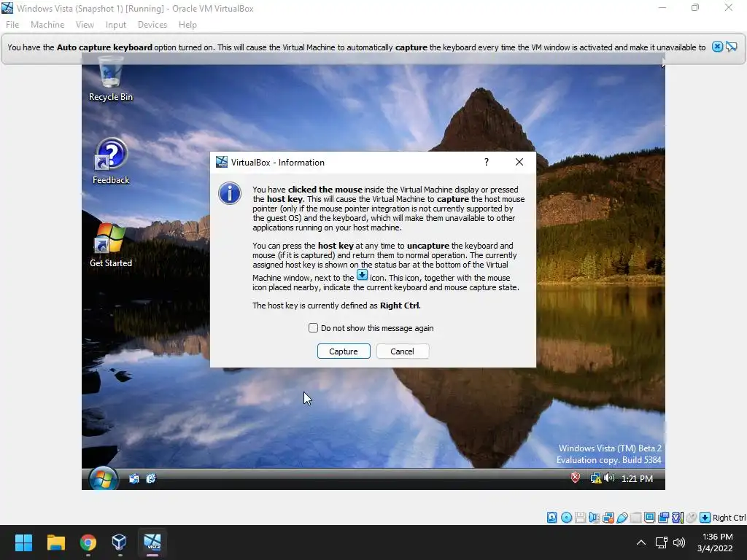Image resolution: width=747 pixels, height=560 pixels.
Task: Click the USB devices indicator icon
Action: 622,518
